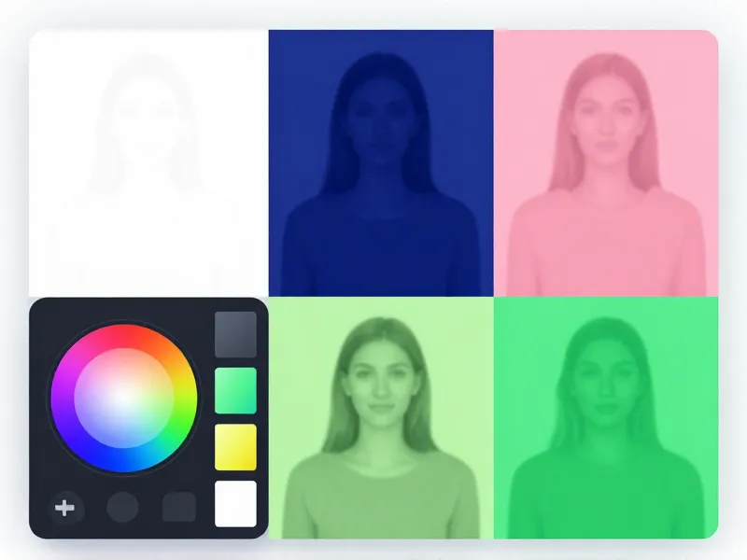Screen dimensions: 747x560
Task: Select the white background portrait
Action: click(x=148, y=163)
